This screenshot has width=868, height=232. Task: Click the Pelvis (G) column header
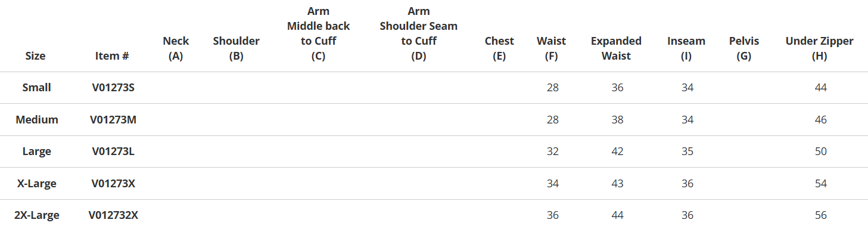coord(744,48)
